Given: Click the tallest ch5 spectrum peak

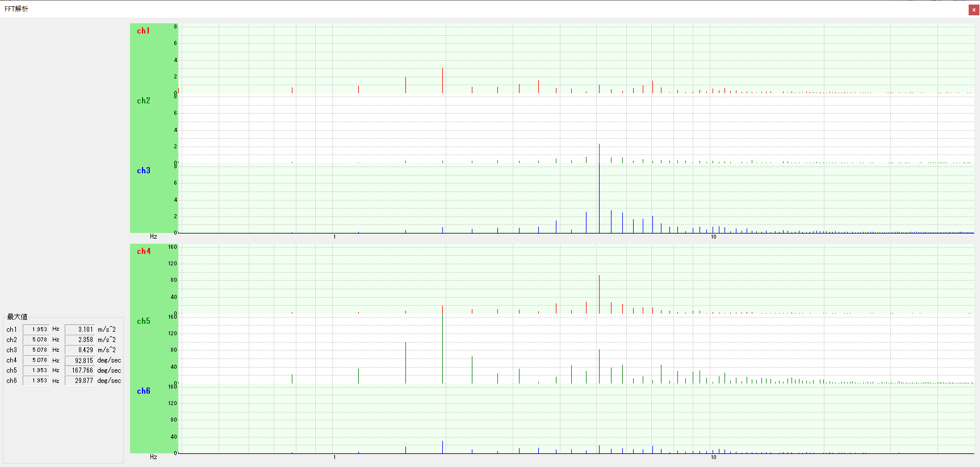Looking at the screenshot, I should click(x=443, y=344).
